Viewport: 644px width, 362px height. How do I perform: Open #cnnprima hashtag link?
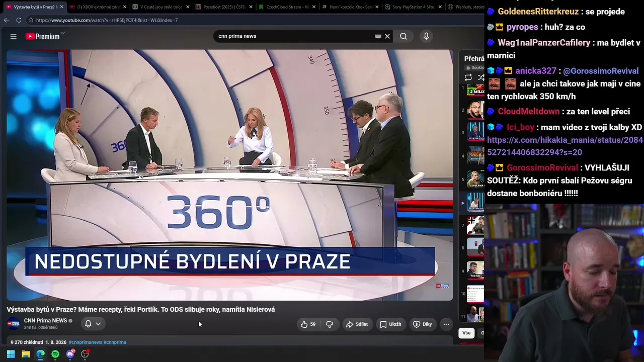coord(115,342)
